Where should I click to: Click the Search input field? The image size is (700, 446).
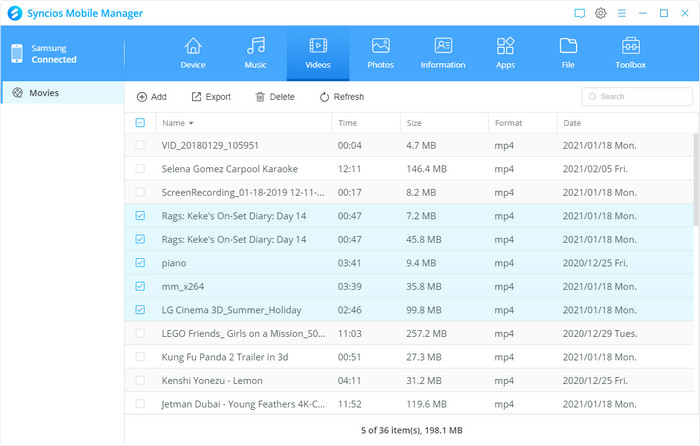[637, 96]
